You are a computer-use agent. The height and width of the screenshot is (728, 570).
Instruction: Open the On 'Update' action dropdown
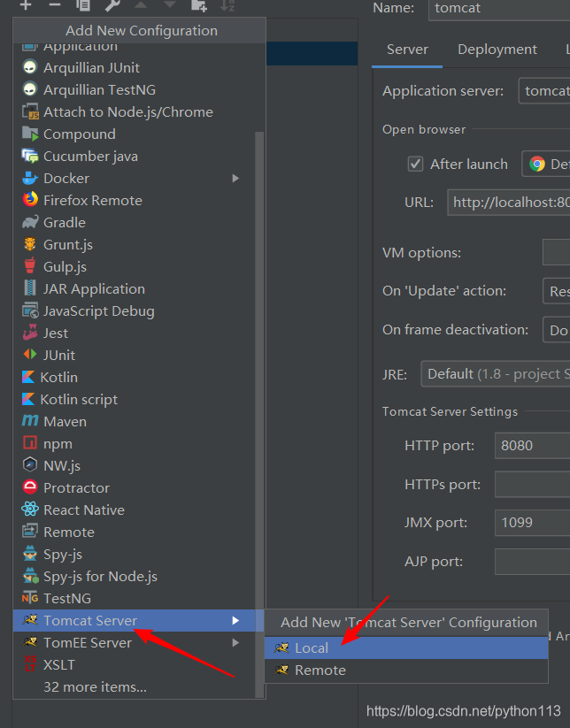[557, 291]
